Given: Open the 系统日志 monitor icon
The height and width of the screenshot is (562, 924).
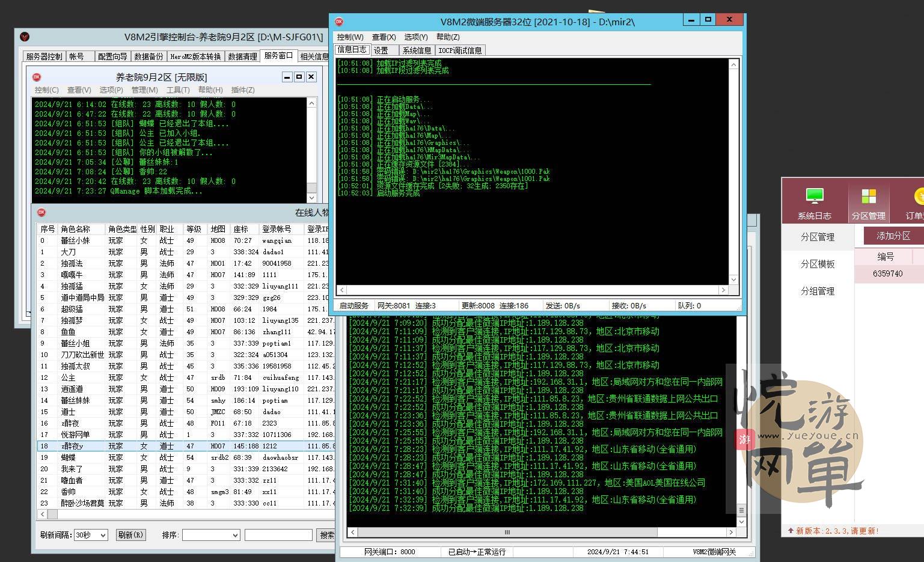Looking at the screenshot, I should point(814,197).
